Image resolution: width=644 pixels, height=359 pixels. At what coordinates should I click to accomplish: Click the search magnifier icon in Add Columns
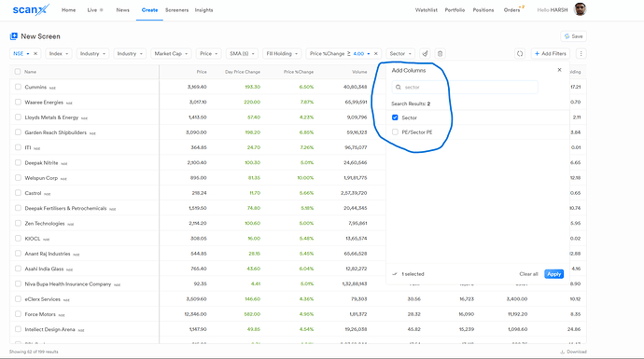(399, 87)
